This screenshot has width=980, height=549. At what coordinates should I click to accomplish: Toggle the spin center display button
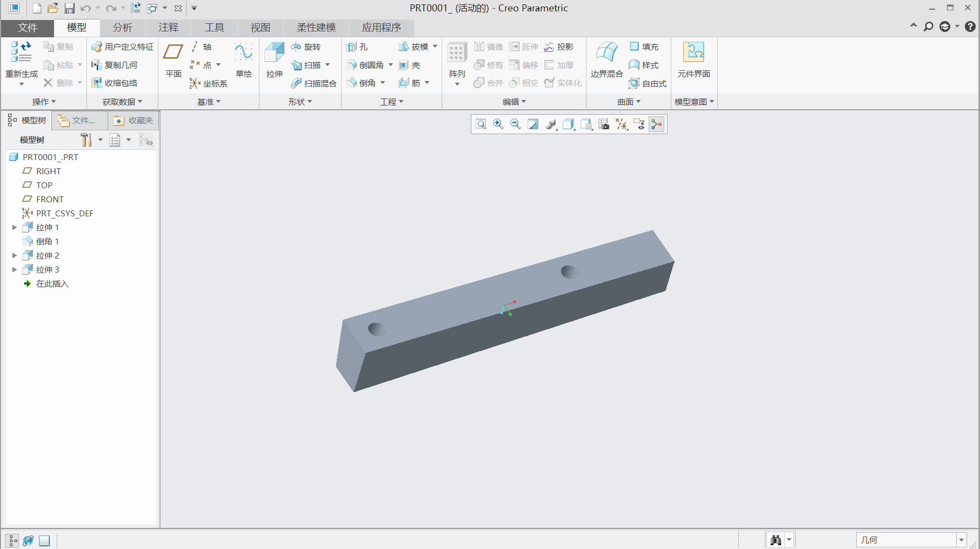point(656,124)
